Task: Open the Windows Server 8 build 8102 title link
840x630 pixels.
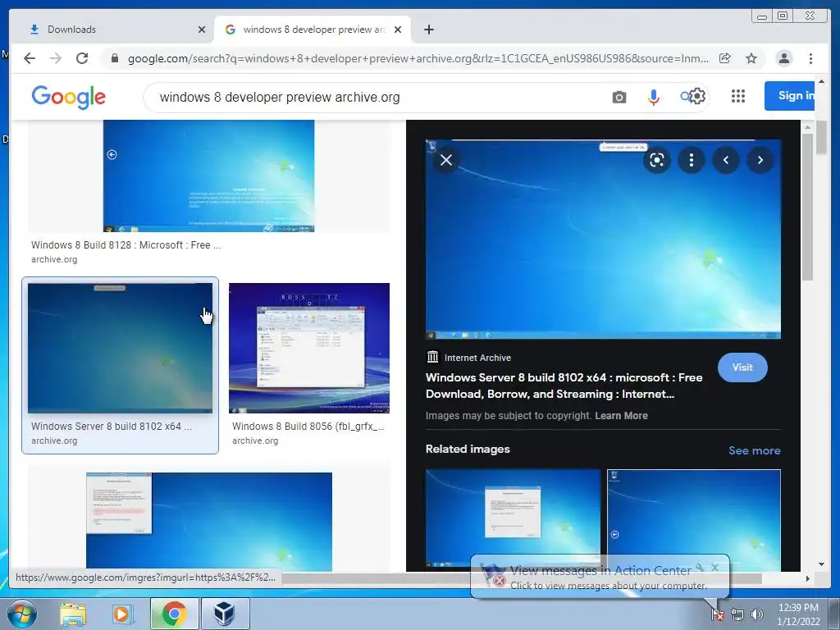Action: click(564, 386)
